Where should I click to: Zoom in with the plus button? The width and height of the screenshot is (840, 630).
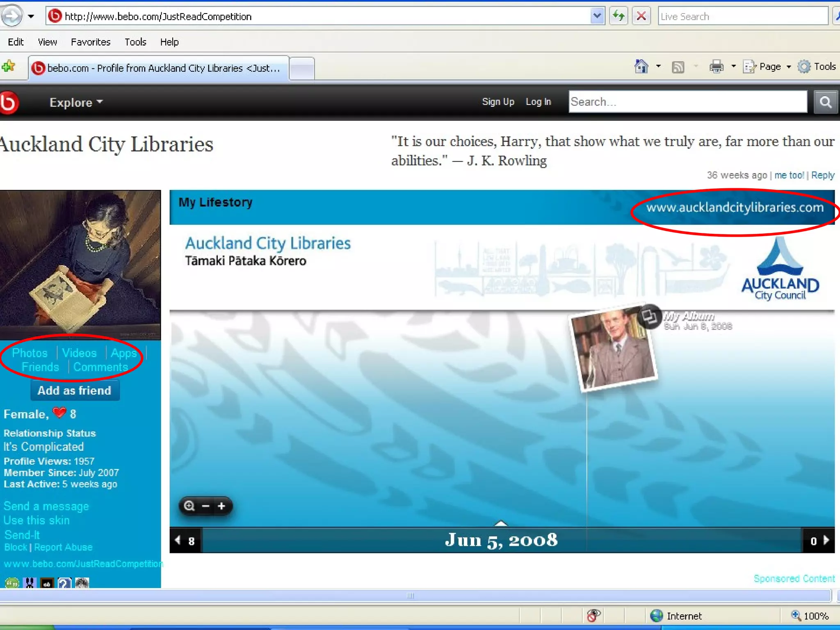pyautogui.click(x=221, y=506)
